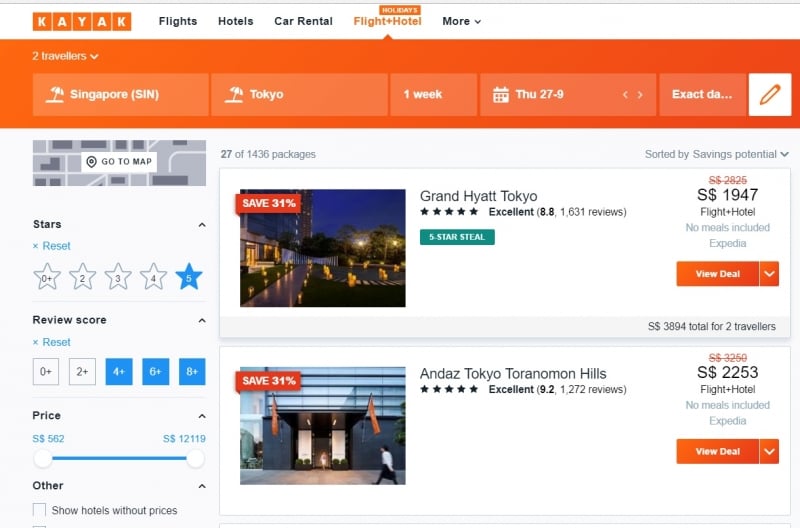Image resolution: width=800 pixels, height=528 pixels.
Task: Expand deal options arrow for Andaz Tokyo
Action: coord(769,451)
